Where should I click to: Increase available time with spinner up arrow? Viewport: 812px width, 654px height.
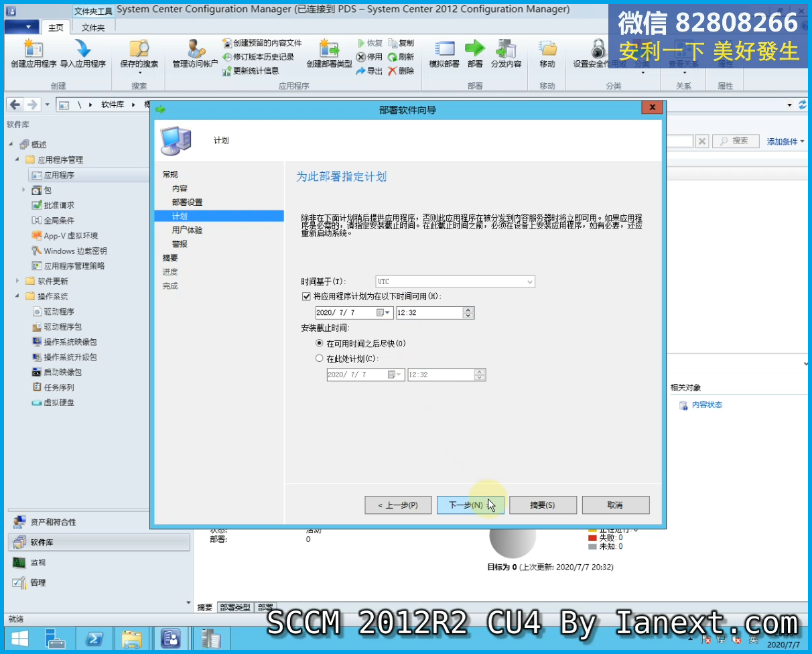point(469,310)
